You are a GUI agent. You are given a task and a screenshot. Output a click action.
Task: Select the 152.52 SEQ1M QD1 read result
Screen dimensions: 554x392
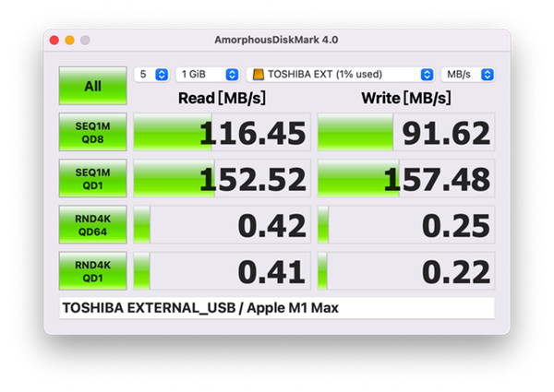(x=221, y=179)
